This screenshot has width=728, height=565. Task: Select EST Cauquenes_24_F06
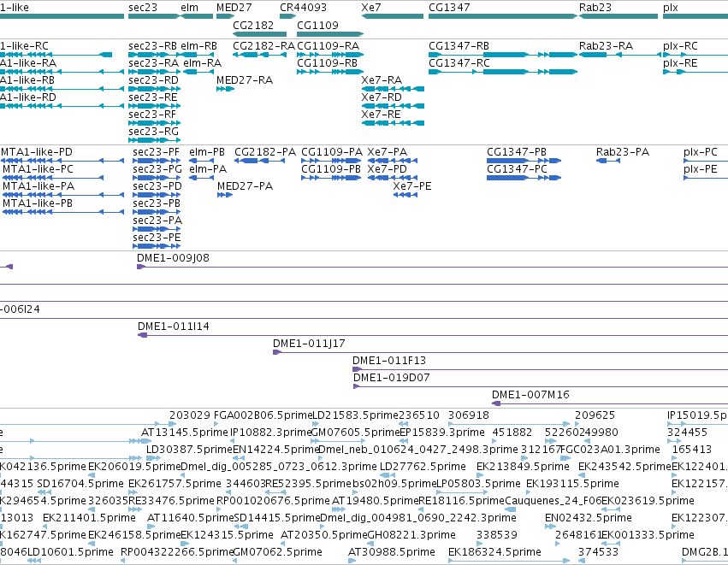coord(553,501)
